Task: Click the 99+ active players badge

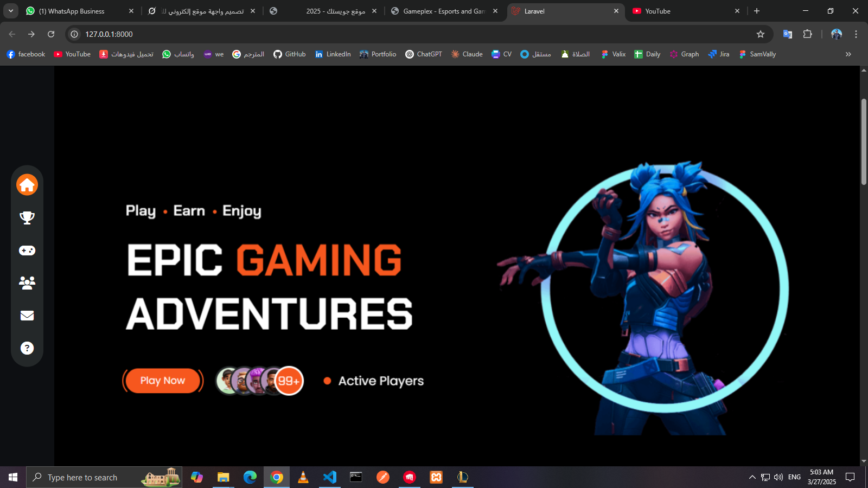Action: click(289, 381)
